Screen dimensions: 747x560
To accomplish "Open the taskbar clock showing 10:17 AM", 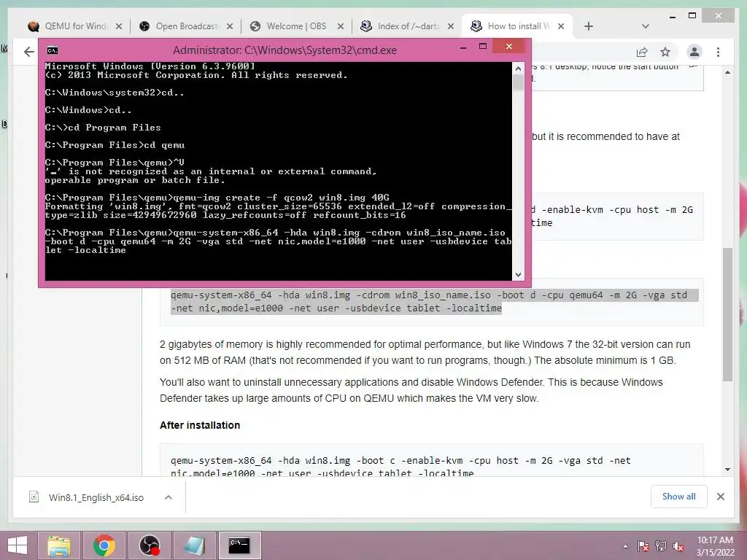I will pyautogui.click(x=715, y=546).
